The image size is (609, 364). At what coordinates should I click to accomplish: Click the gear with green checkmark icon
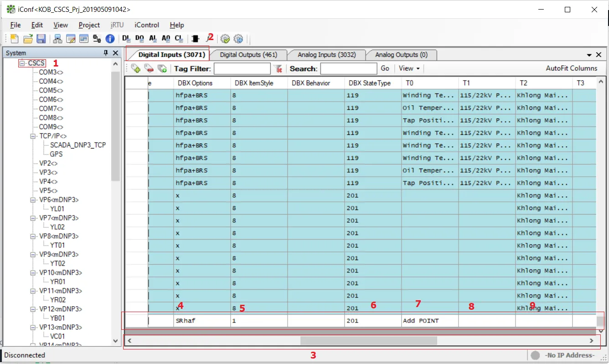tap(225, 39)
